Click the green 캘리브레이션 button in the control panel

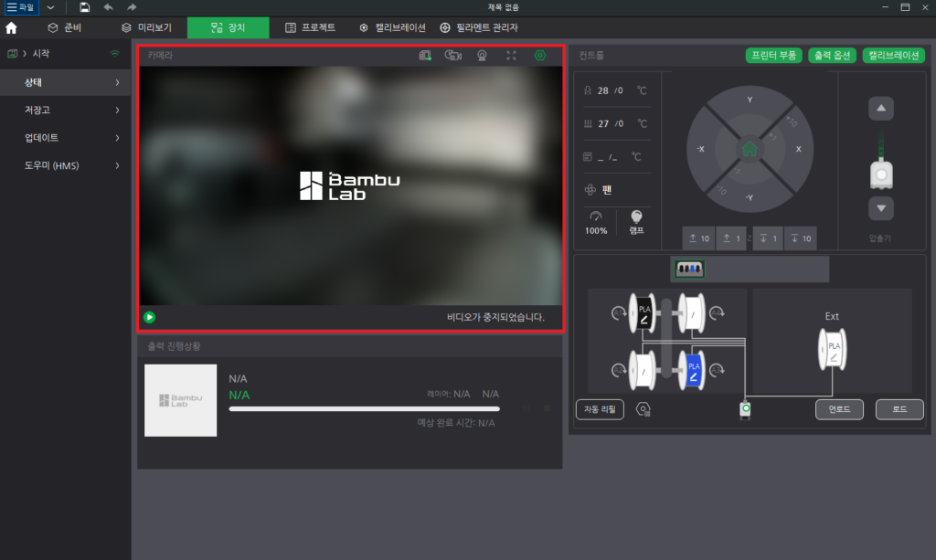pos(894,56)
